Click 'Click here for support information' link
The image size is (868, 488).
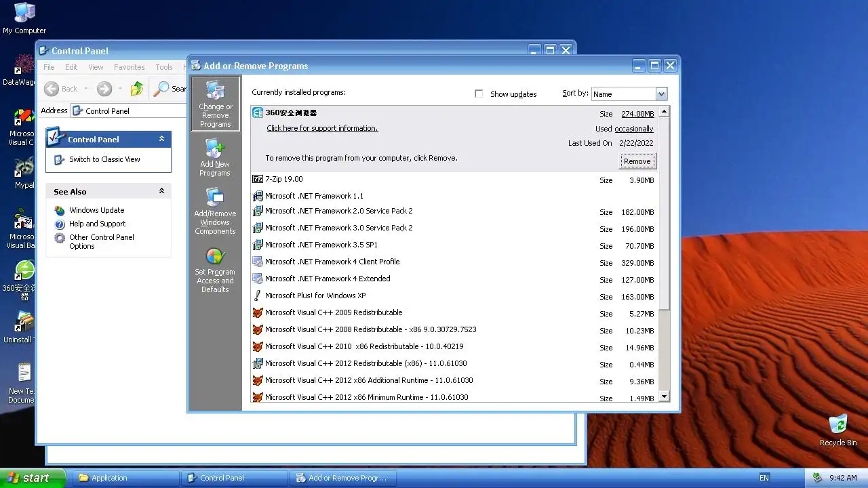[322, 128]
